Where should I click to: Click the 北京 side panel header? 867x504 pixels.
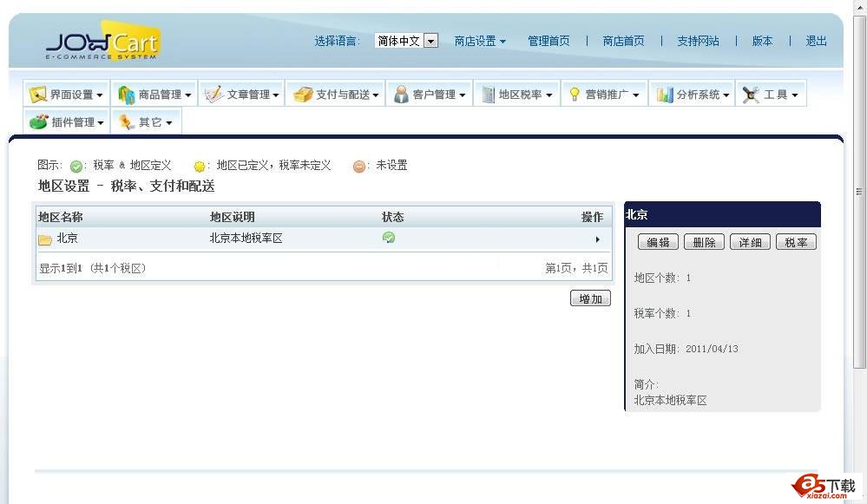point(722,214)
